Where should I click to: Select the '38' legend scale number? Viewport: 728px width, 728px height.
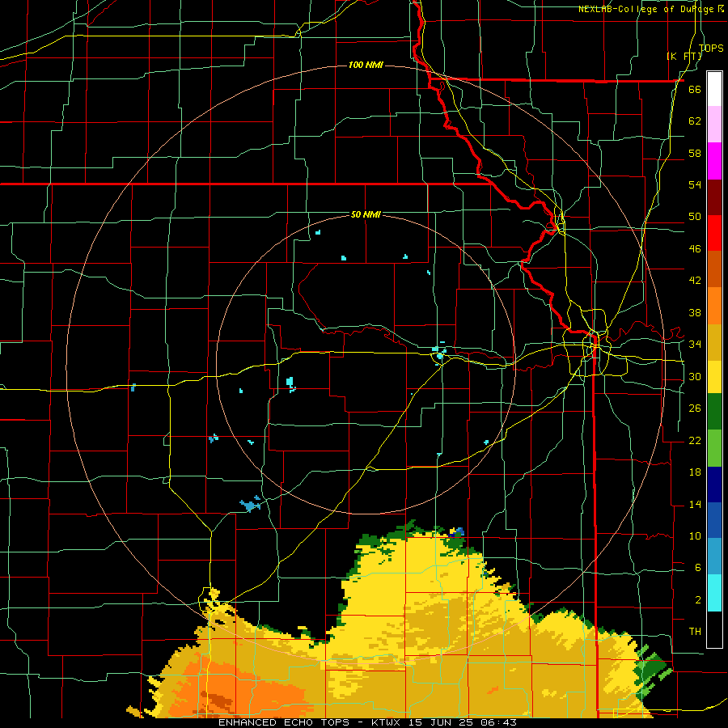coord(695,312)
